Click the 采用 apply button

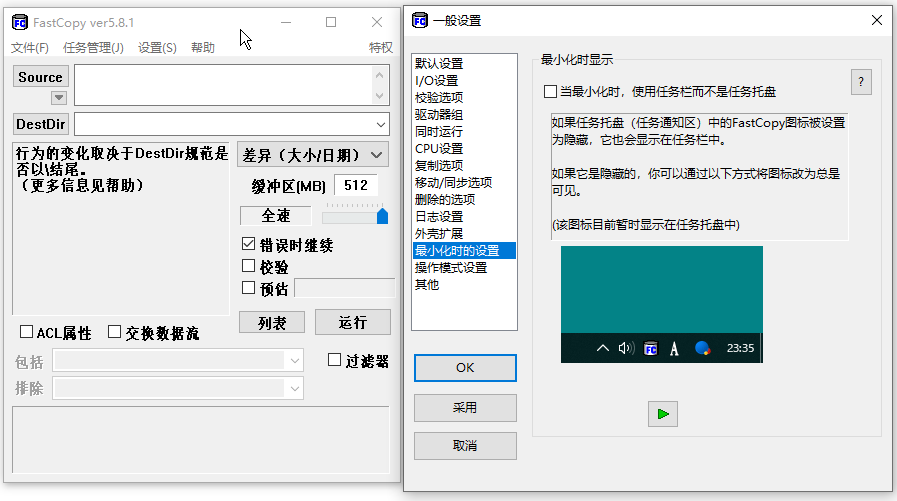465,408
